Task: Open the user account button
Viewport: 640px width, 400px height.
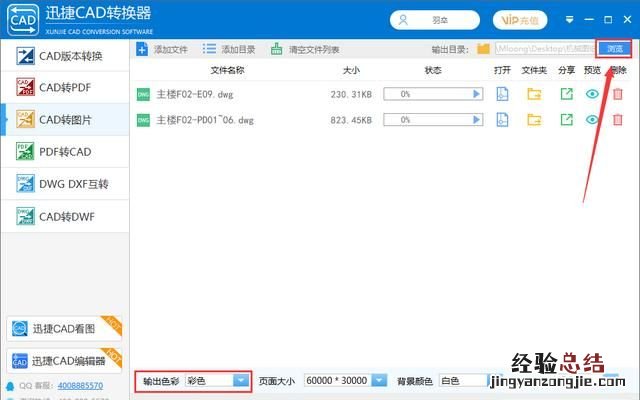Action: (x=435, y=20)
